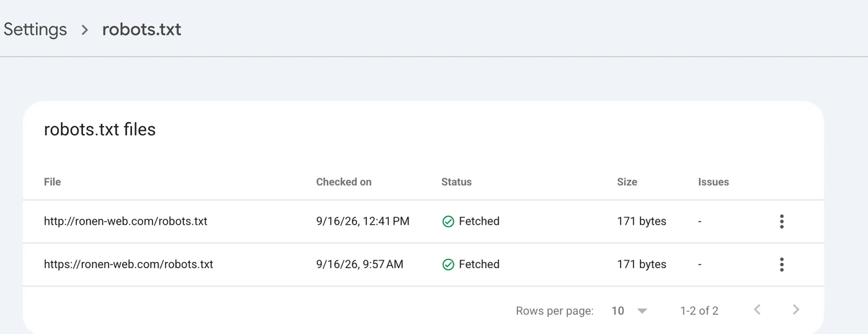Click the green check icon in the http row

448,222
